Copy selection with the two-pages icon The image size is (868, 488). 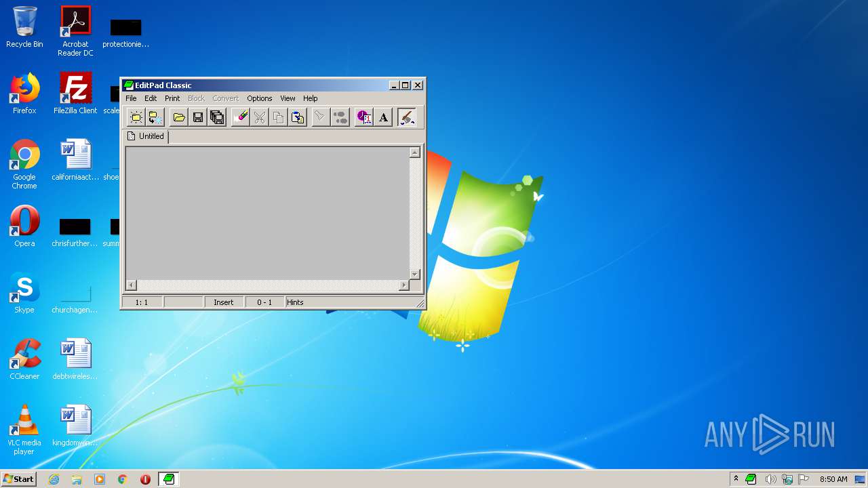click(278, 117)
